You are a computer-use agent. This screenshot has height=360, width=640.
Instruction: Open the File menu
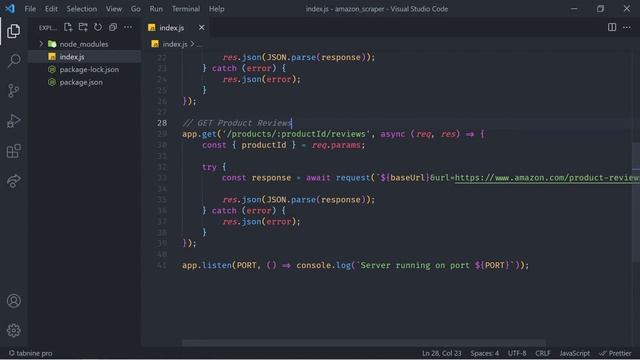30,9
